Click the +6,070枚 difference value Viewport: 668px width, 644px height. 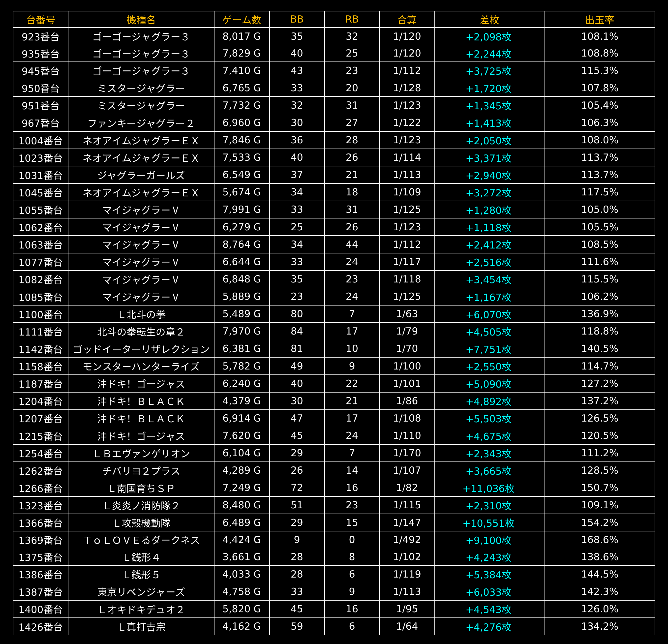(x=489, y=314)
